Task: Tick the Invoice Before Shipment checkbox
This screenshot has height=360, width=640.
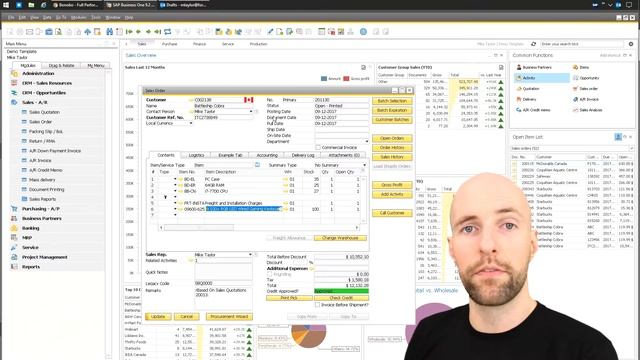Action: [x=317, y=305]
